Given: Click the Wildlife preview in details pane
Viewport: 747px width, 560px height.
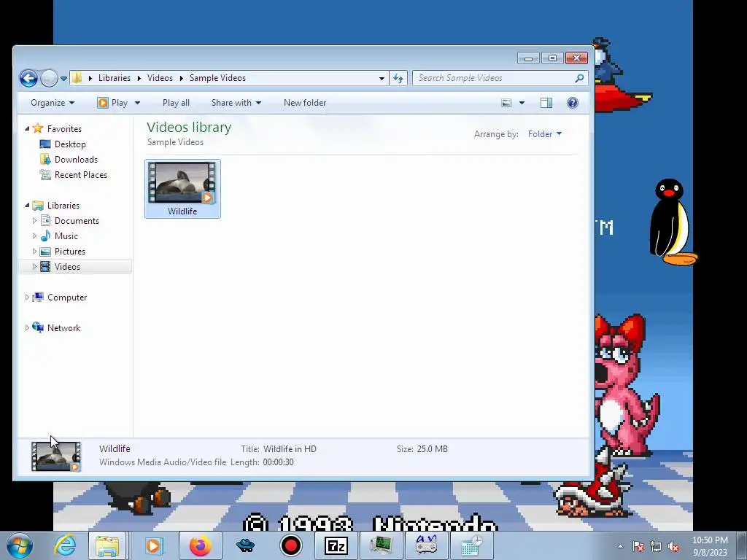Looking at the screenshot, I should pos(56,456).
